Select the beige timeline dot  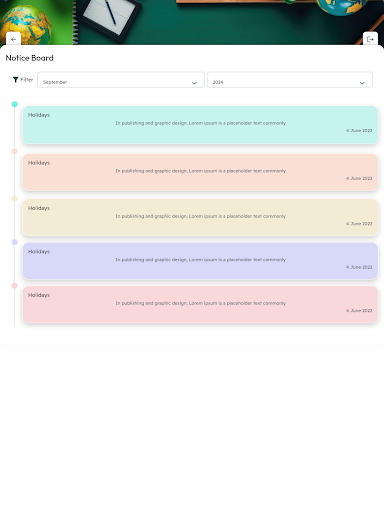(x=15, y=199)
